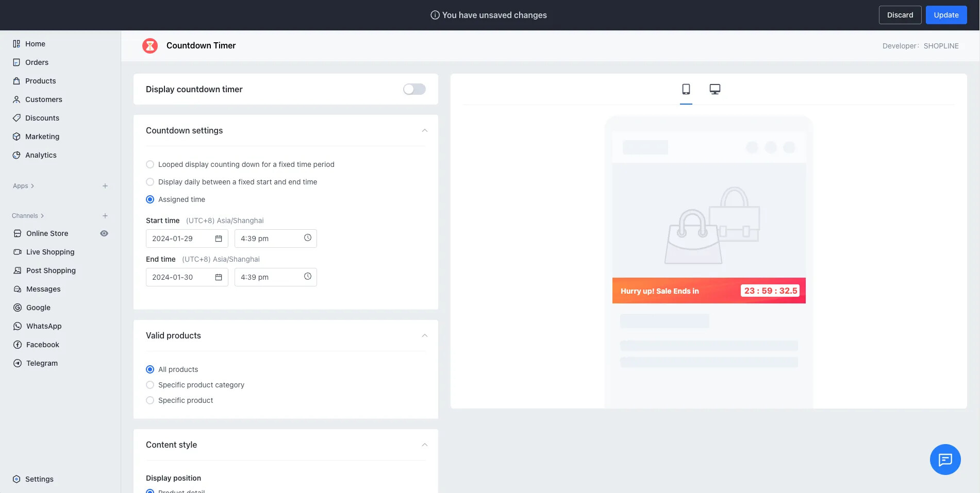Collapse the Countdown settings section
This screenshot has height=493, width=980.
point(424,131)
